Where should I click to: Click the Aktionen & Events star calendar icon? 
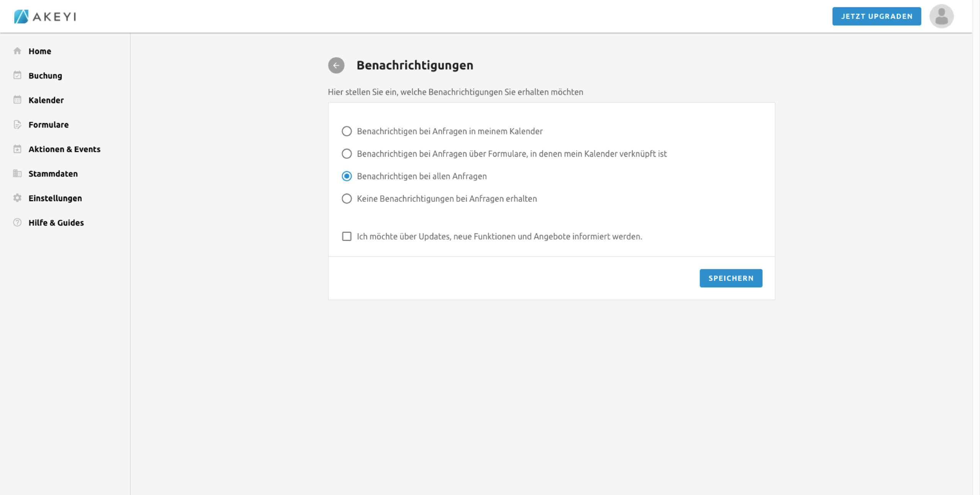(17, 149)
